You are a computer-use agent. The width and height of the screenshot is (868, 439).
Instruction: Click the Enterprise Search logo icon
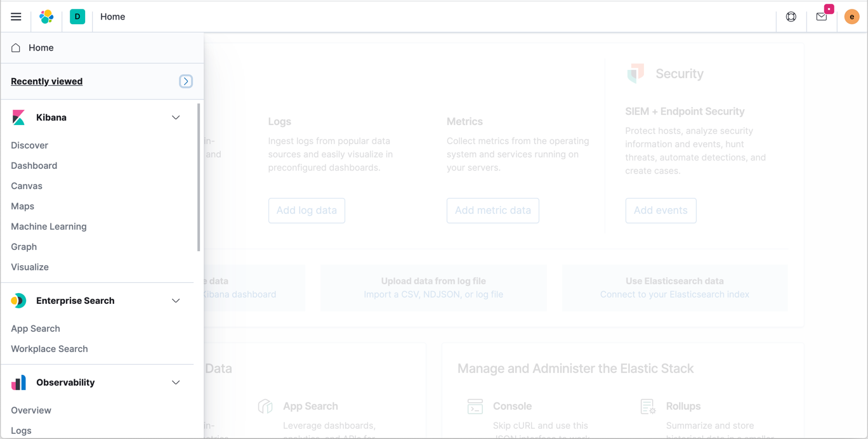18,301
